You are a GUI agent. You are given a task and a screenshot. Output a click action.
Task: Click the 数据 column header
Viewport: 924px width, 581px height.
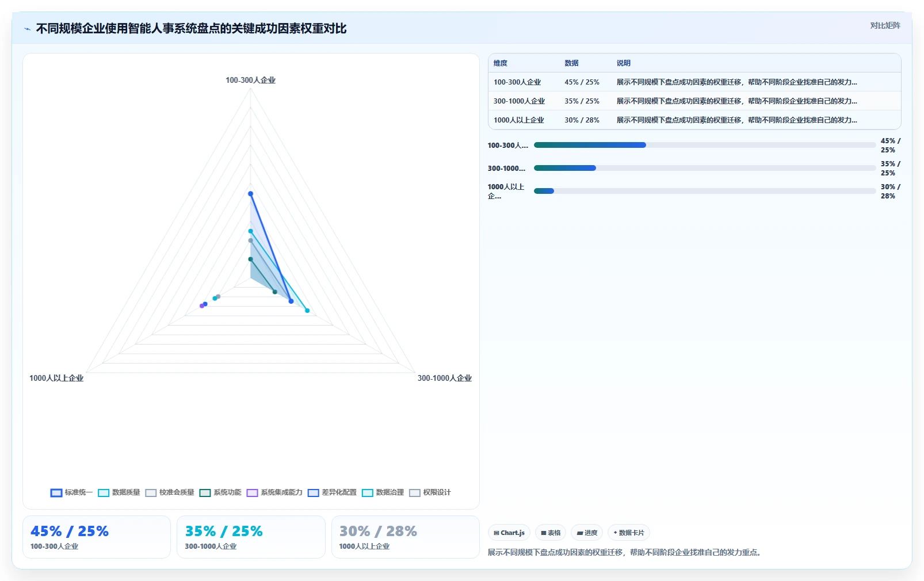(571, 63)
